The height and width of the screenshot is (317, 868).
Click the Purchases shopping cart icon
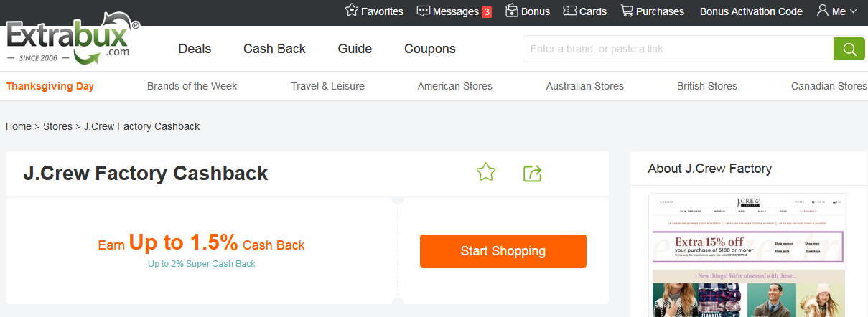click(627, 11)
